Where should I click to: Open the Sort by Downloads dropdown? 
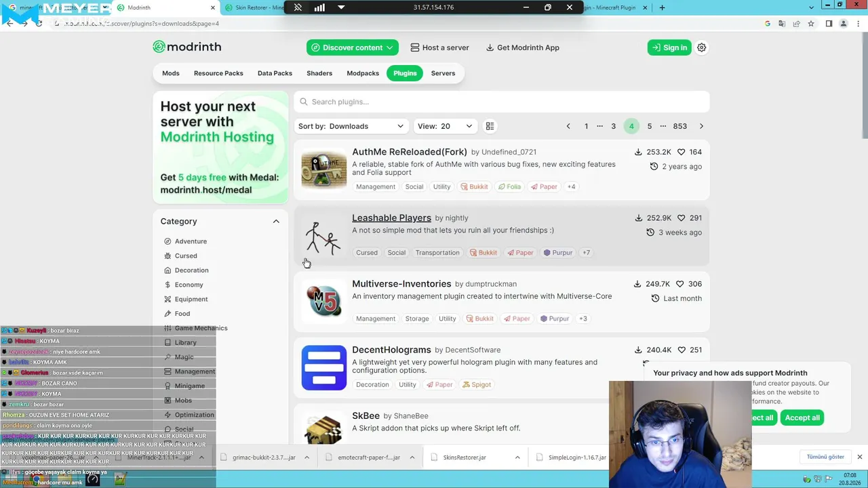click(x=351, y=126)
